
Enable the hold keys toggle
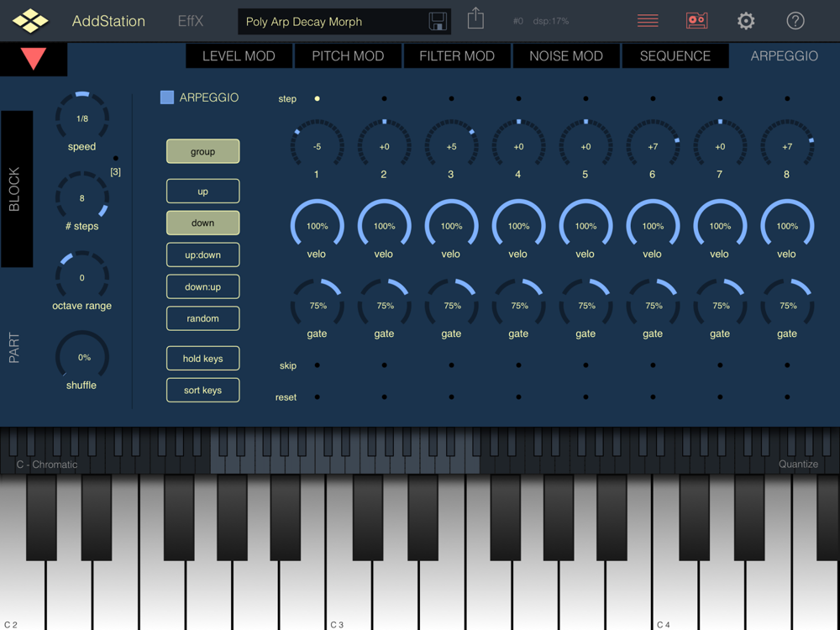point(203,359)
